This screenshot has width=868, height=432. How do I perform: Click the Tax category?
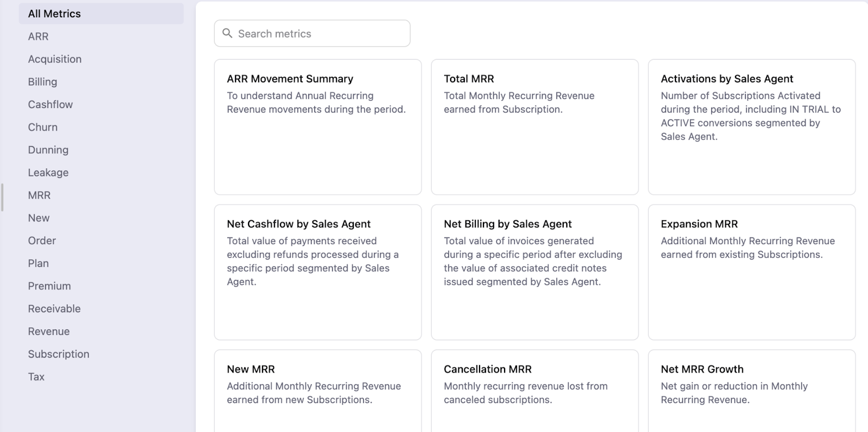36,377
